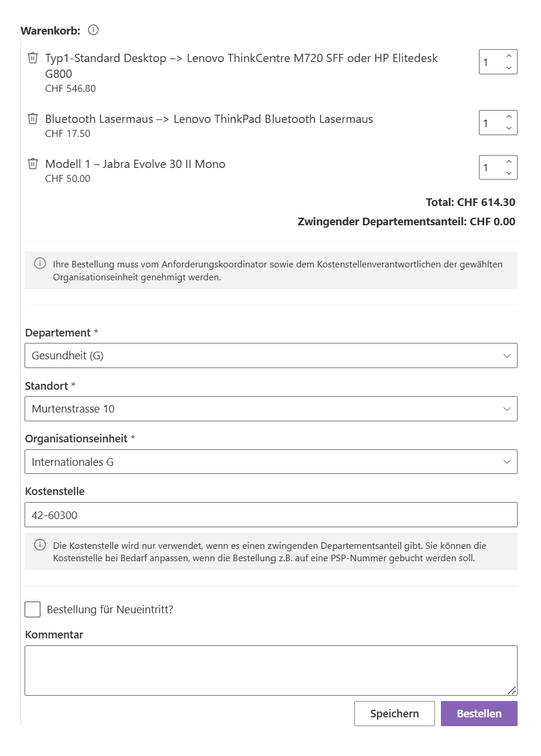The width and height of the screenshot is (541, 756).
Task: Click trash icon for Jabra Evolve headset
Action: (x=33, y=164)
